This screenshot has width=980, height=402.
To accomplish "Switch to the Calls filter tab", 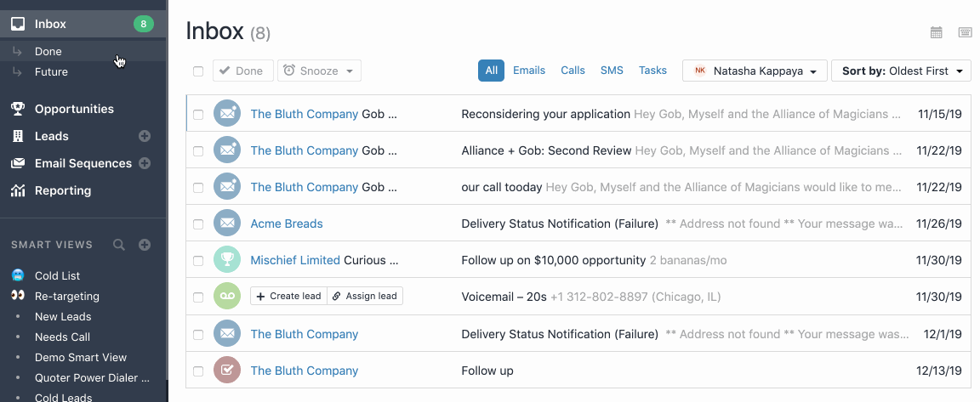I will click(x=573, y=71).
